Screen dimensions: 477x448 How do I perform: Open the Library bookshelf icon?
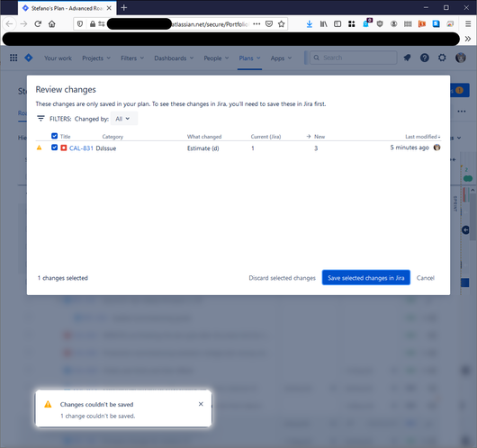[323, 23]
